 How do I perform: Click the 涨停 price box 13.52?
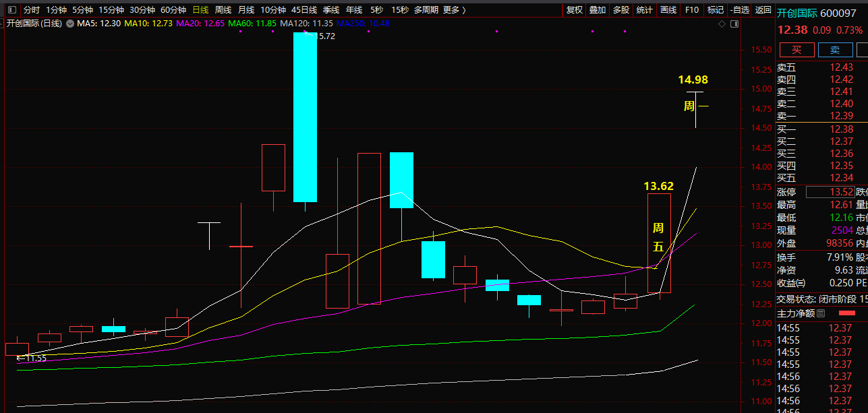831,193
